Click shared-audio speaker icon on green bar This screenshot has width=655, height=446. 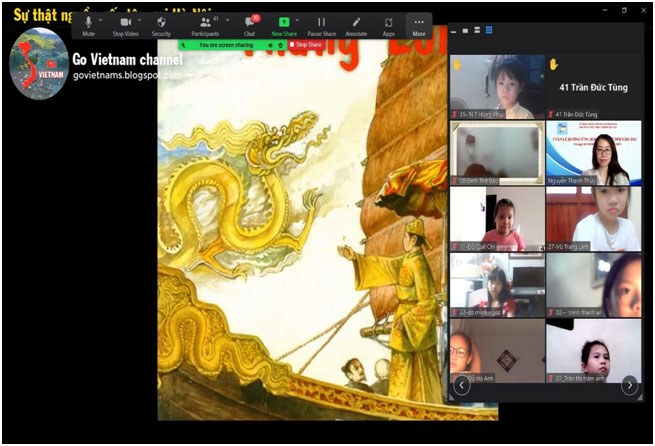point(271,45)
